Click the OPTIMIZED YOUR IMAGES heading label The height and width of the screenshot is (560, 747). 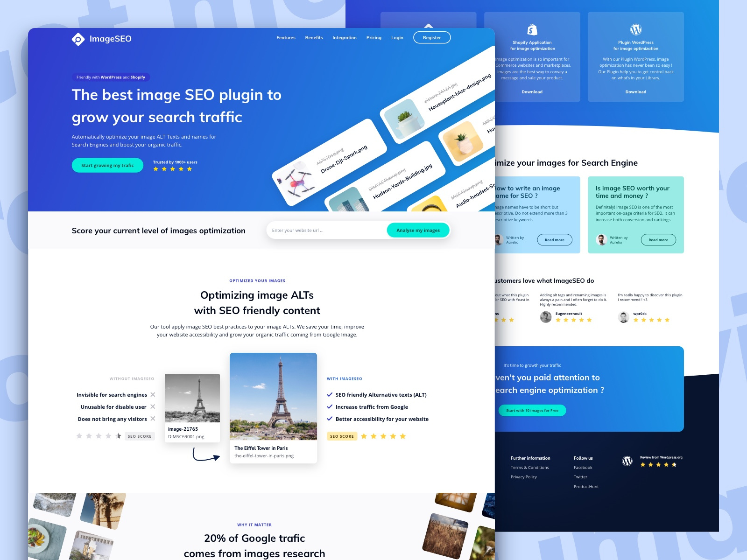[x=257, y=281]
